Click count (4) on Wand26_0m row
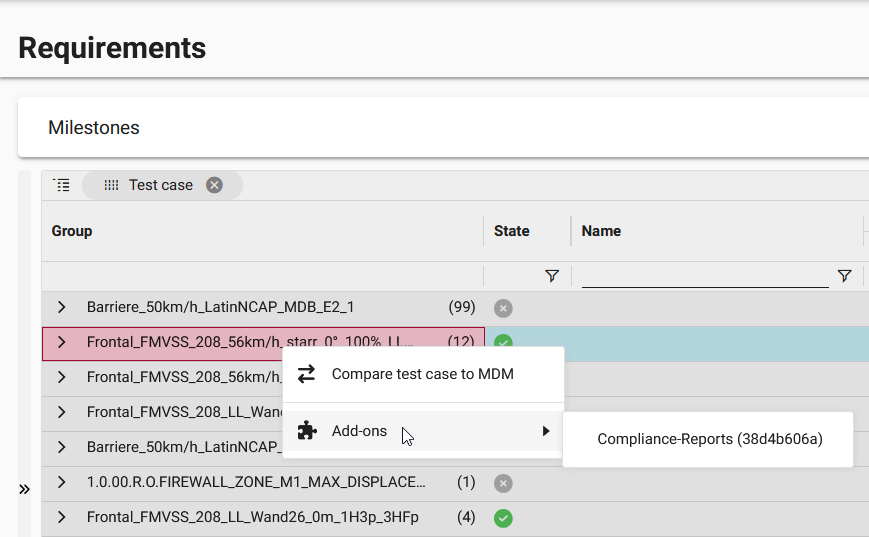869x537 pixels. click(x=466, y=517)
